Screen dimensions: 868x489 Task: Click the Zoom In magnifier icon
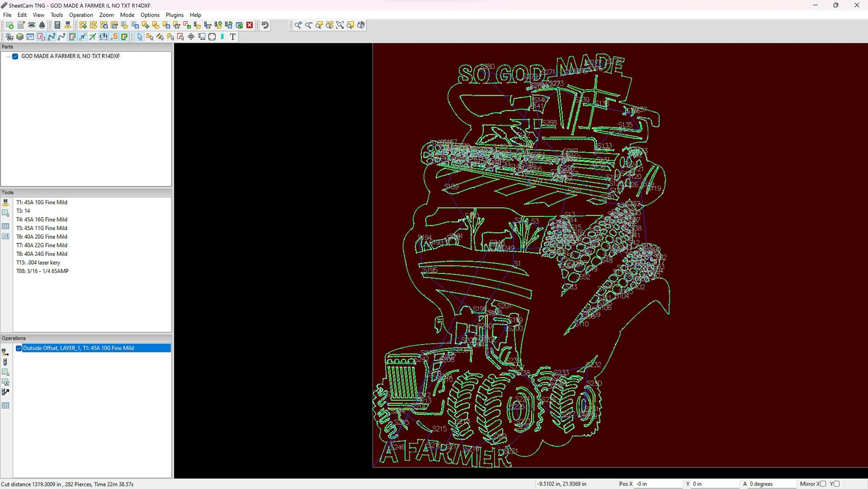(298, 25)
